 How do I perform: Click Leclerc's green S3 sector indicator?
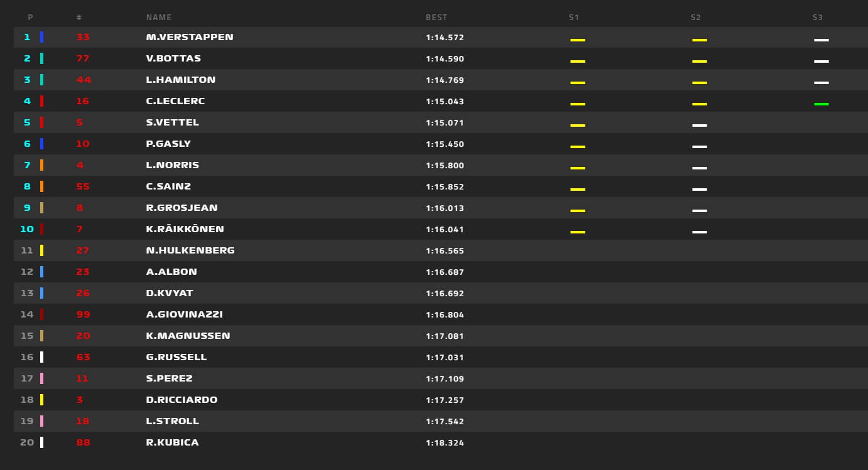[x=821, y=104]
